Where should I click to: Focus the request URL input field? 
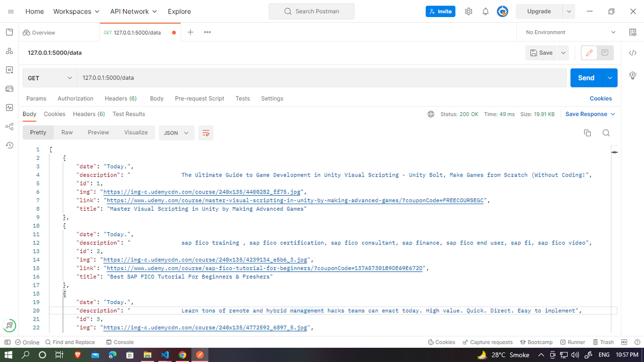[x=321, y=78]
